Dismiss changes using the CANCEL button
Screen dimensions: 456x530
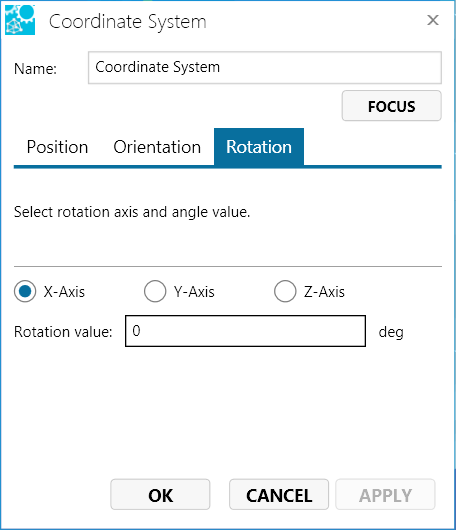point(279,495)
